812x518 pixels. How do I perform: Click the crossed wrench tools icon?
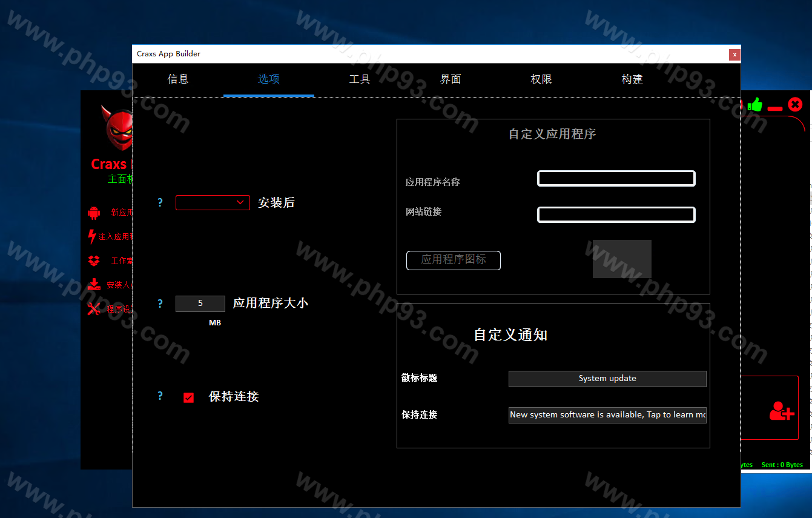pos(94,309)
